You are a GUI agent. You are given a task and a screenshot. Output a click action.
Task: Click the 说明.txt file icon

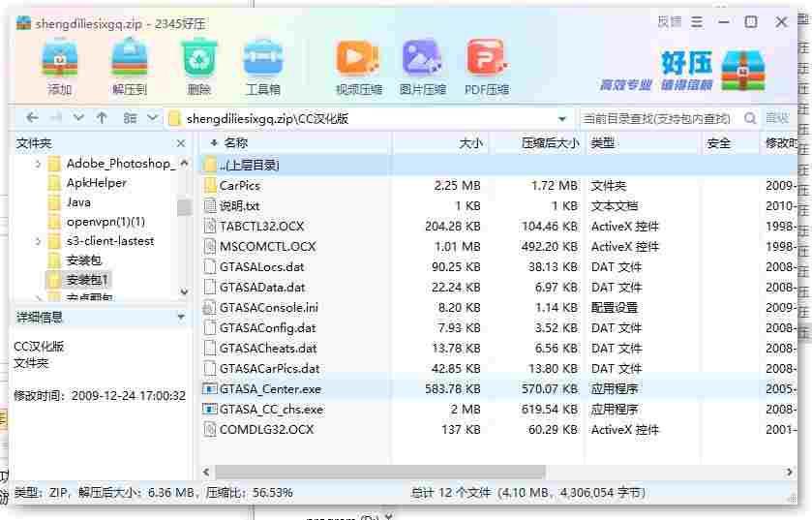tap(210, 205)
